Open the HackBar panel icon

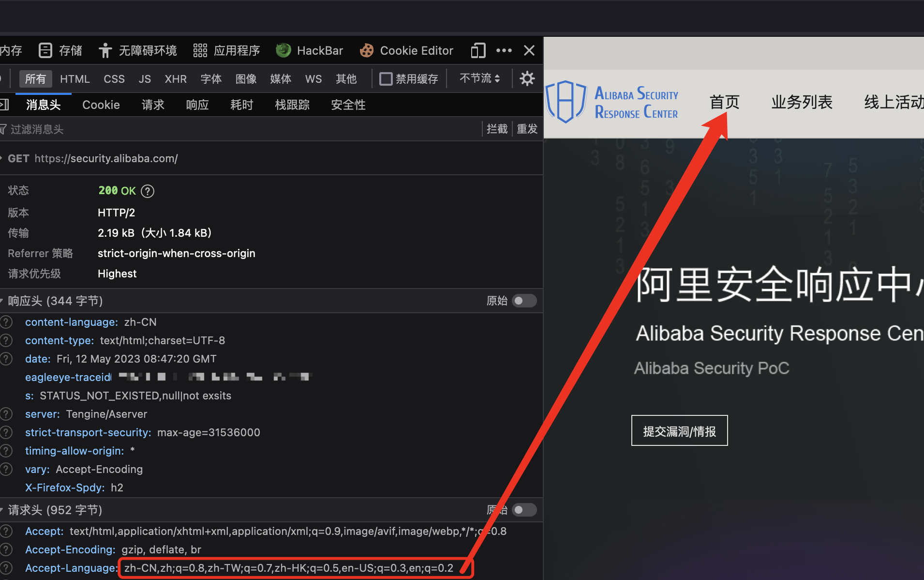[283, 50]
